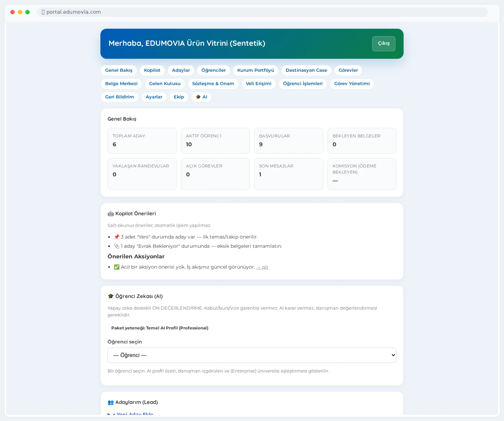Screen dimensions: 504x421
Task: Open the Destinasyon Case tab
Action: point(306,70)
